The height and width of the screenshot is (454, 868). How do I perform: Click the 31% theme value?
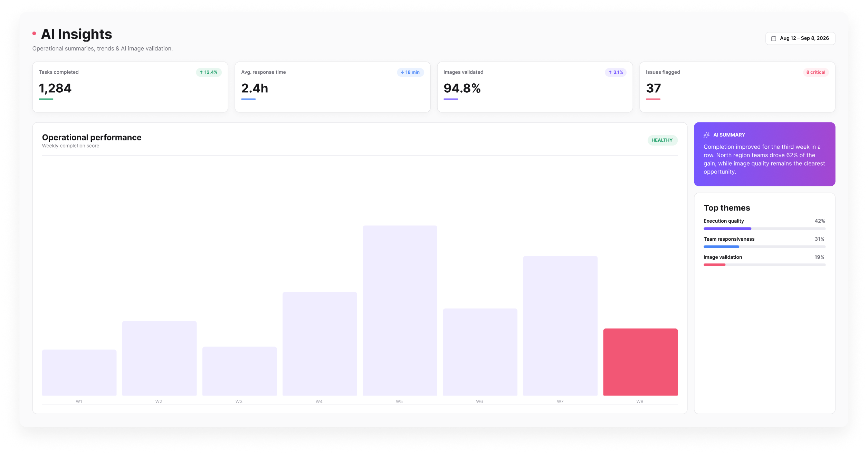819,239
